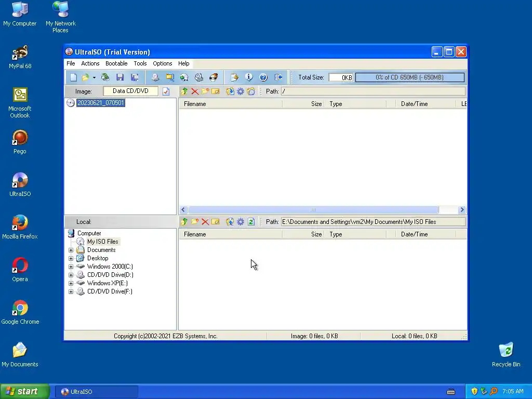This screenshot has height=399, width=532.
Task: Click the Save floppy disk icon
Action: coord(120,77)
